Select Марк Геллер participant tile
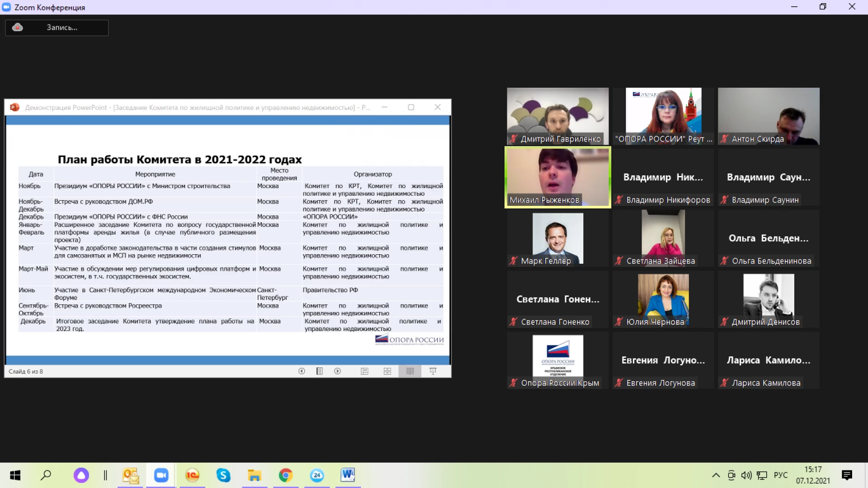868x488 pixels. click(x=558, y=238)
